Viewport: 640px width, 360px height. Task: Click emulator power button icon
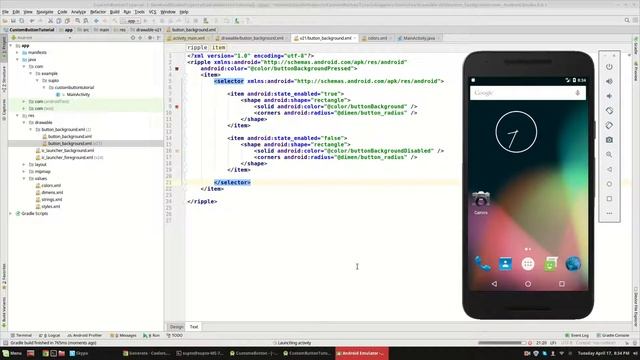coord(609,67)
